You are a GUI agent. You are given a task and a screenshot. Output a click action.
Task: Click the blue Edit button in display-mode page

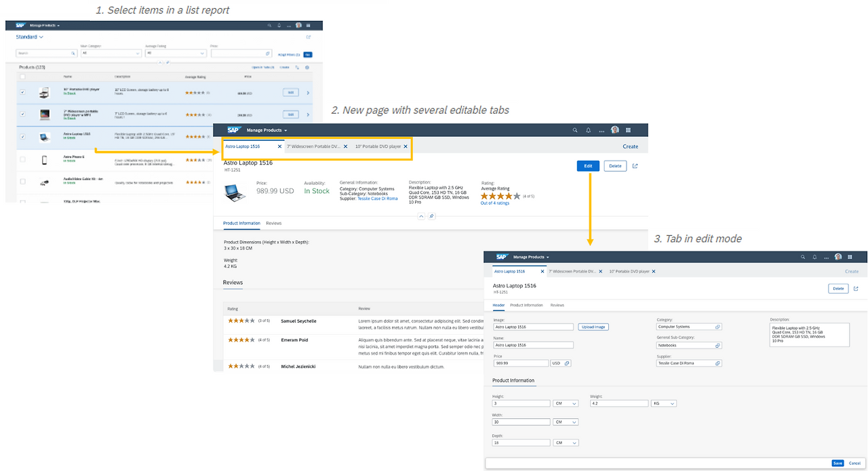coord(588,165)
